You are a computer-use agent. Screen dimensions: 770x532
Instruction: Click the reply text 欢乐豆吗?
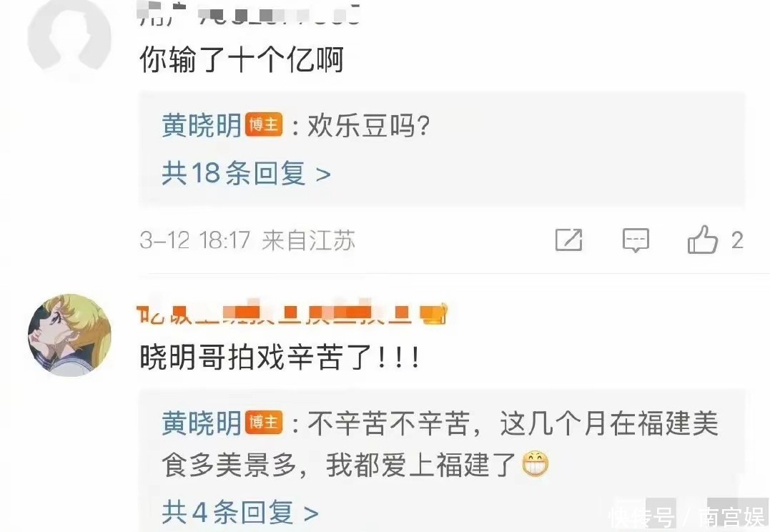[368, 125]
